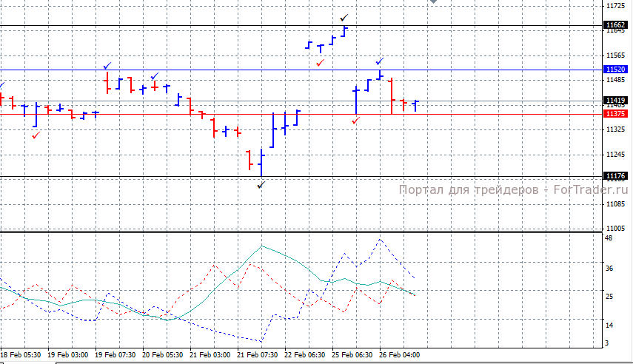Select the blue check mark above the 20 Feb 05:30 bar
Screen dimensions: 633x364
[155, 76]
